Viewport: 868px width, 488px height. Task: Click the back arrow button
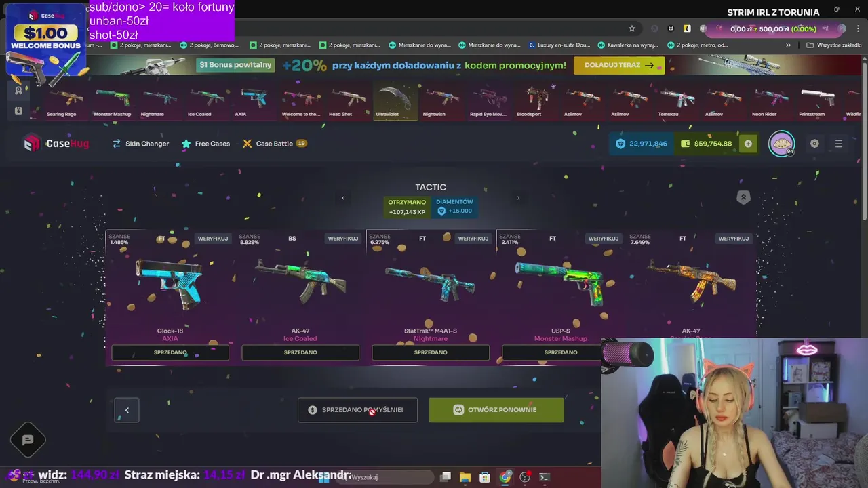127,410
